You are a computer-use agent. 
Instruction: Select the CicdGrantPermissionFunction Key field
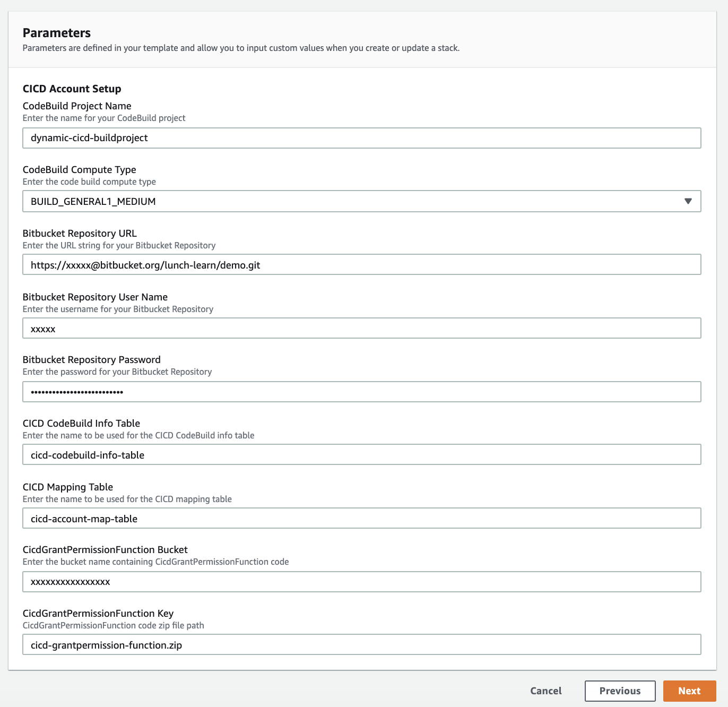(361, 645)
